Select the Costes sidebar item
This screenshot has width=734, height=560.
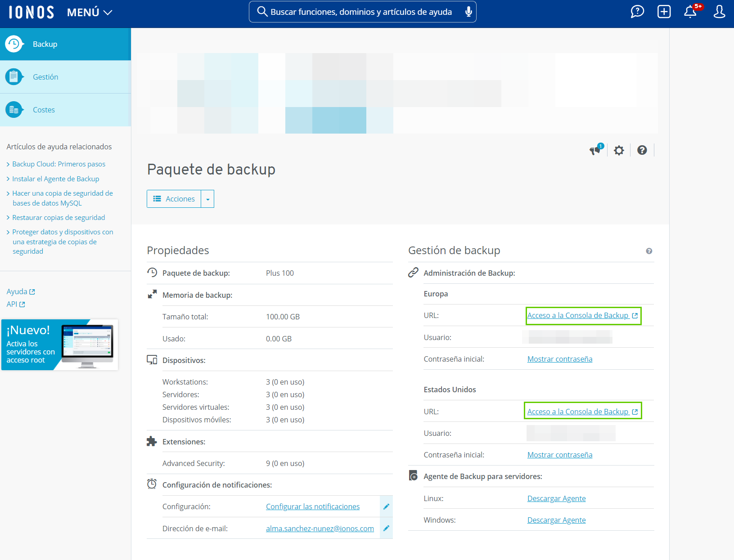[65, 110]
